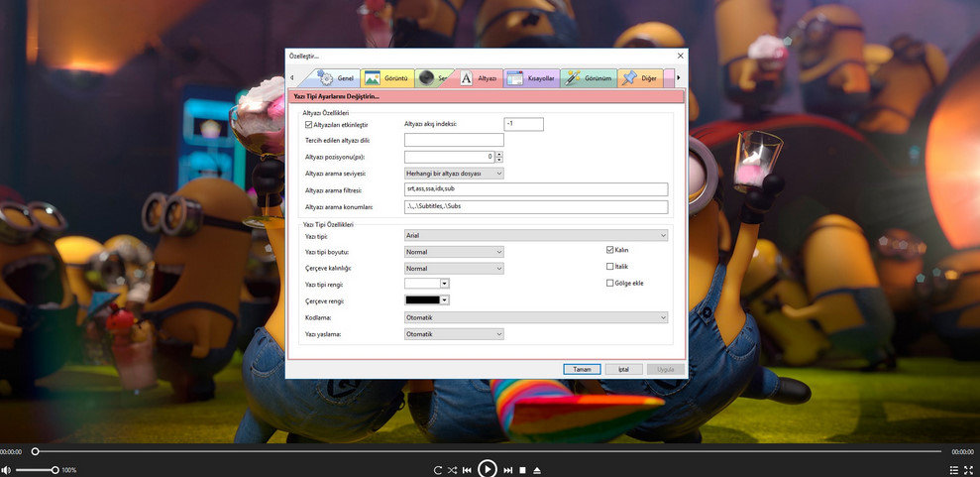Open the Kısayollar tab
This screenshot has height=477, width=980.
[531, 78]
